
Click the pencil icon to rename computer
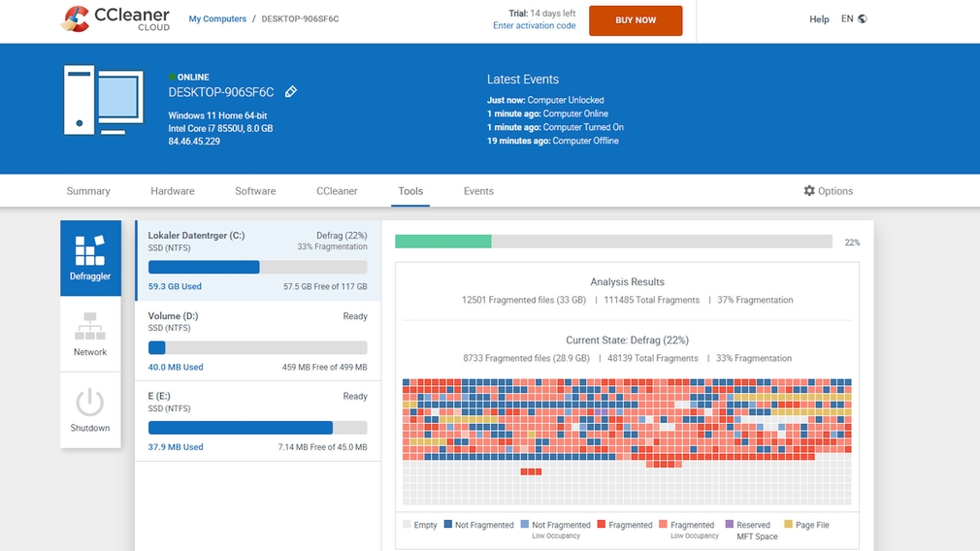tap(291, 92)
